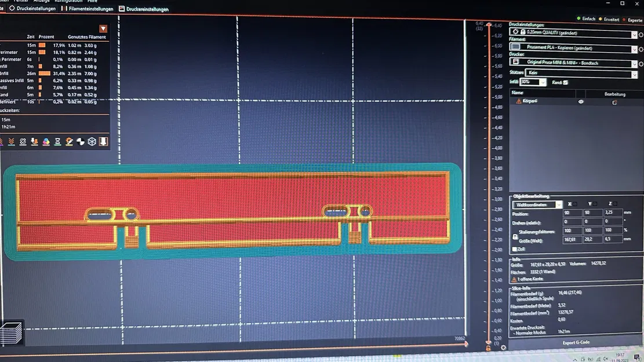Open Infill percentage dropdown arrow

coord(543,82)
